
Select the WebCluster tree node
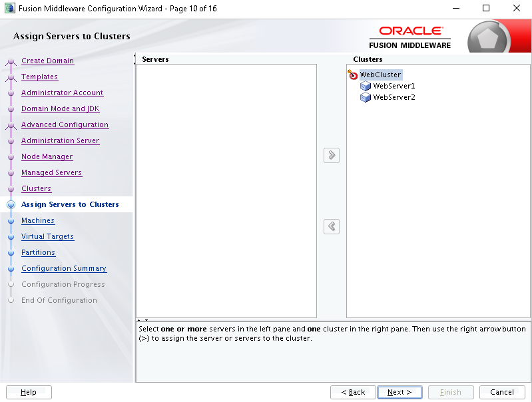pyautogui.click(x=380, y=75)
